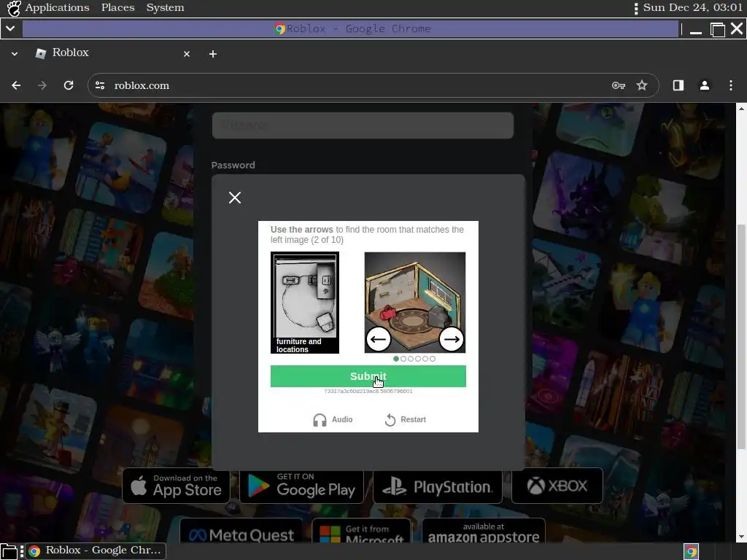
Task: Select the sixth pagination dot
Action: (x=433, y=359)
